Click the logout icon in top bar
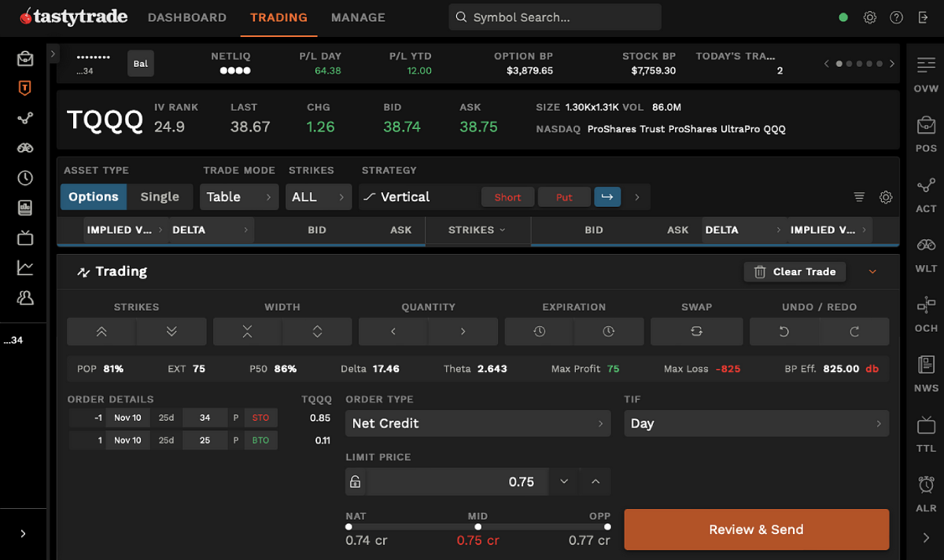Screen dimensions: 944x560 pyautogui.click(x=923, y=17)
